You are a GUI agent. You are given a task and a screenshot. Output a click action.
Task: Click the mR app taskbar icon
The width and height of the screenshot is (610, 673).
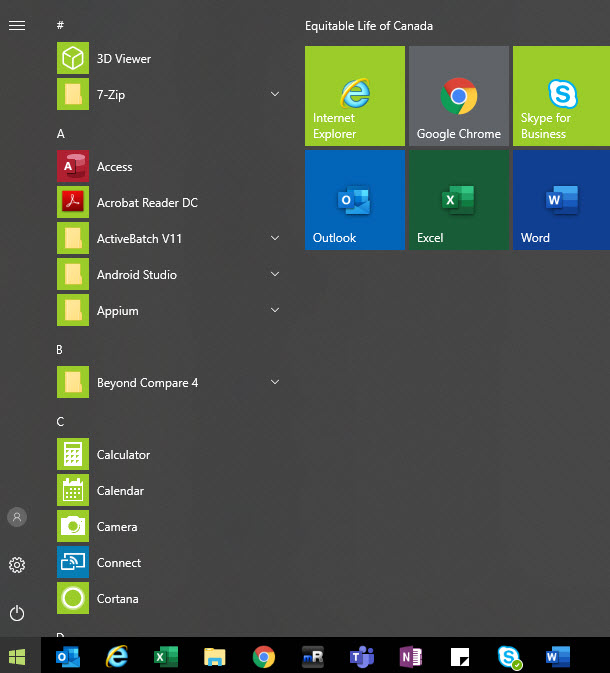click(313, 657)
